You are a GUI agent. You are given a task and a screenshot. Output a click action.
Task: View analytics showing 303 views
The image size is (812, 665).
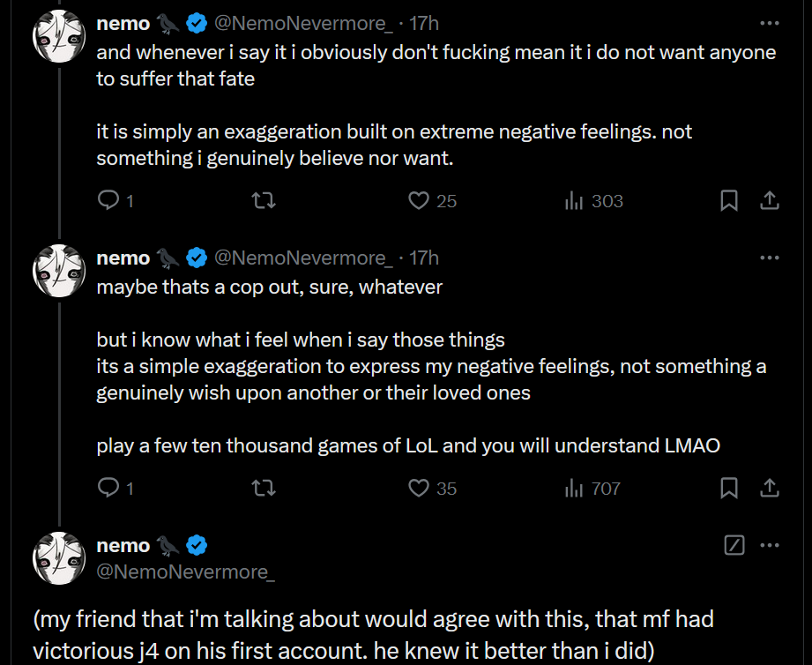575,201
